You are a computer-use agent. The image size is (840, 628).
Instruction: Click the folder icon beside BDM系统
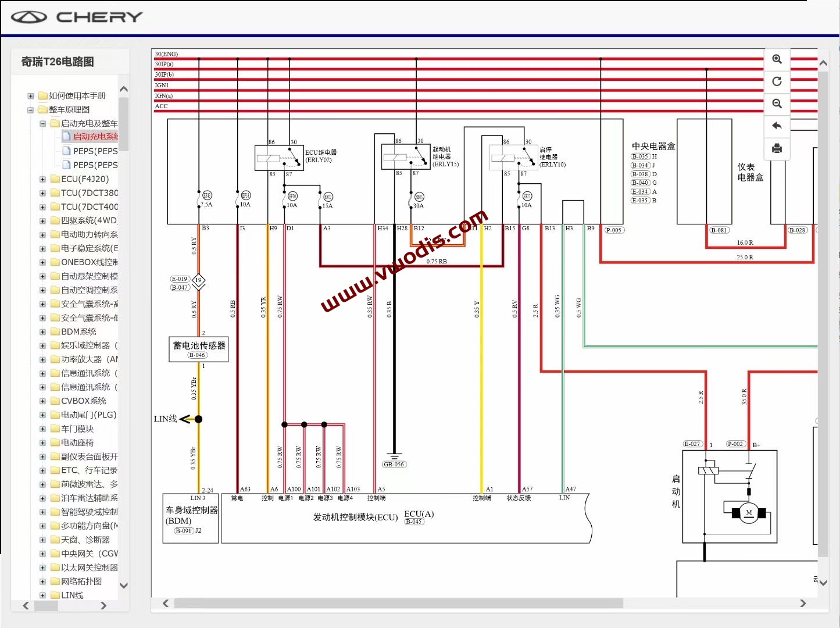pyautogui.click(x=55, y=332)
